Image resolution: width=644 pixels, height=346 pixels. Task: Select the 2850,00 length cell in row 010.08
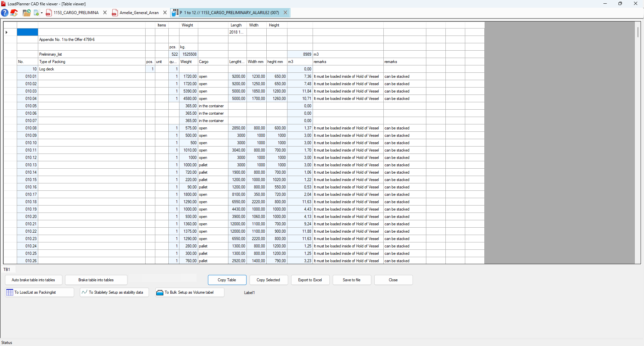coord(237,128)
